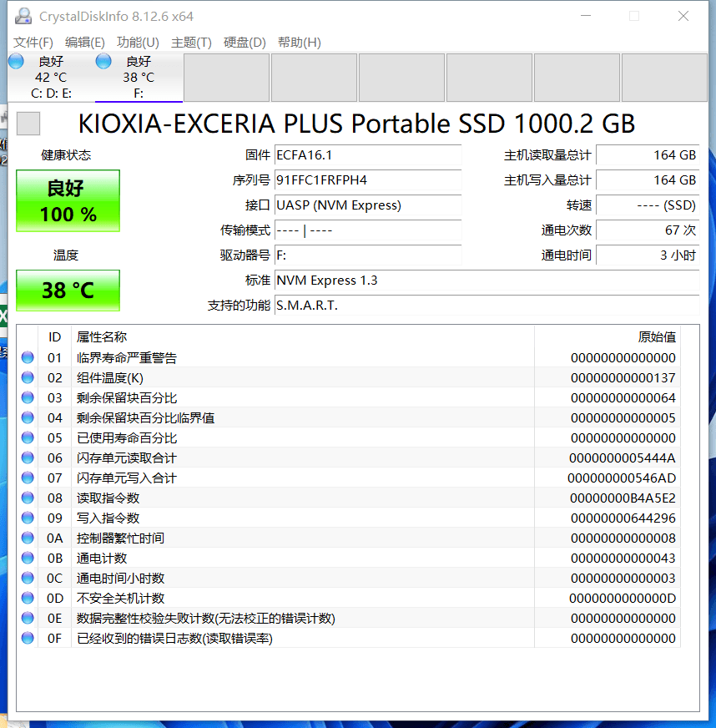Screen dimensions: 716x728
Task: Select the F: drive tab at 38 °C
Action: (x=139, y=78)
